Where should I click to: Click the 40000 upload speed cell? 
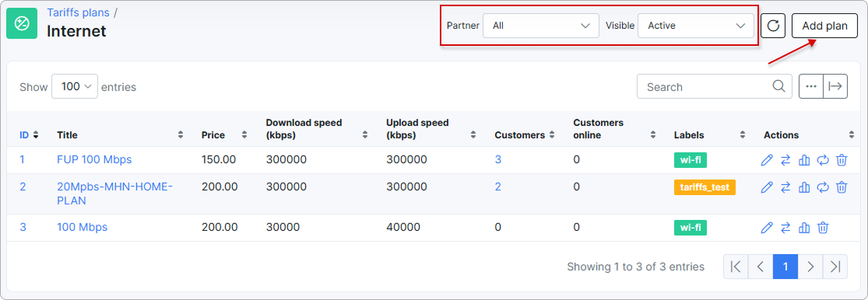coord(403,227)
